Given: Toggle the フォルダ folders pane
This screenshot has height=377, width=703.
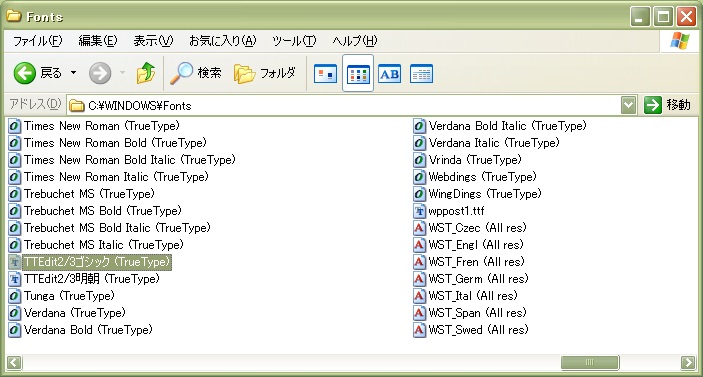Looking at the screenshot, I should click(265, 73).
